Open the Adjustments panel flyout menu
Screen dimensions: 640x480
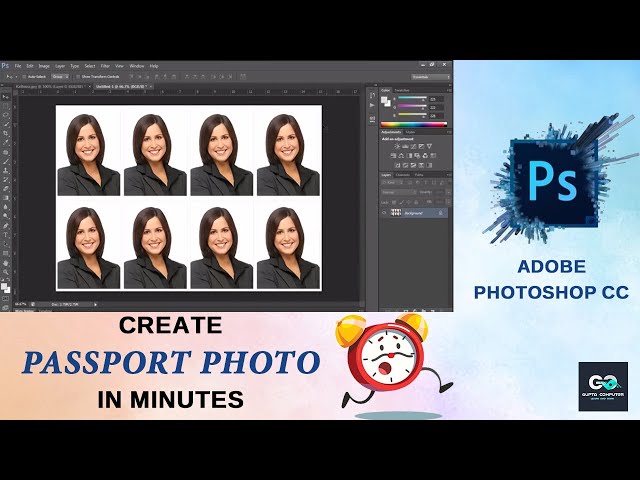pyautogui.click(x=449, y=132)
